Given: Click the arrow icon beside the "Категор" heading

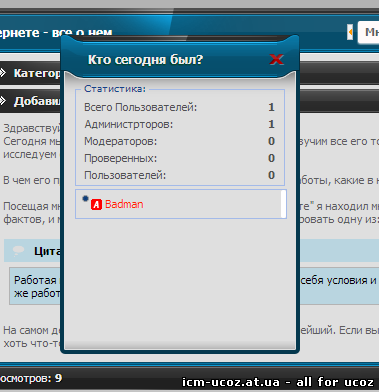Looking at the screenshot, I should click(x=3, y=73).
